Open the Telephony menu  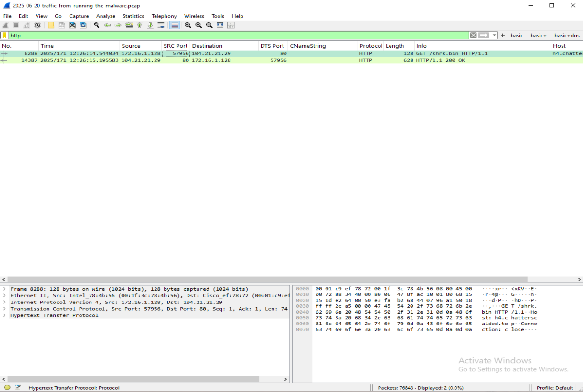(x=164, y=16)
